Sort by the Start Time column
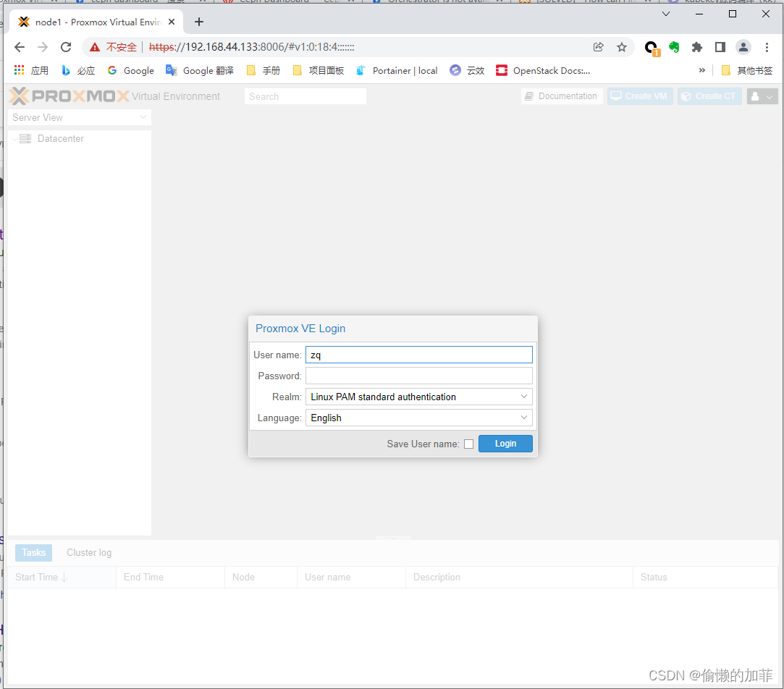The image size is (784, 689). (62, 577)
